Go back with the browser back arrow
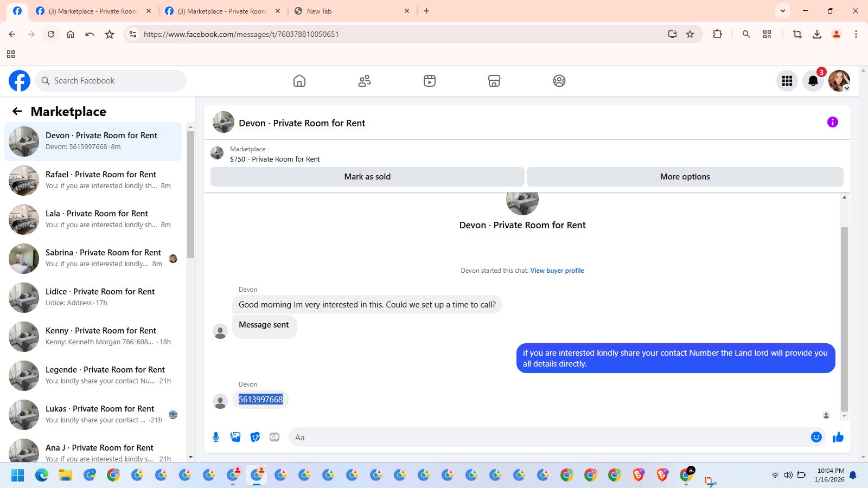Image resolution: width=868 pixels, height=488 pixels. 12,34
